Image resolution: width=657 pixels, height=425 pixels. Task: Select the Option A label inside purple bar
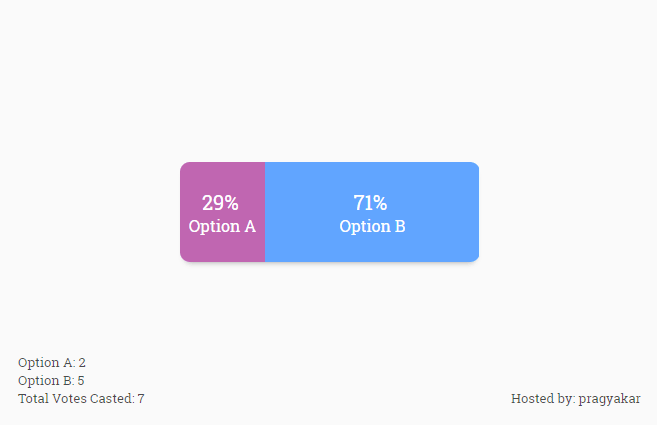(x=222, y=226)
